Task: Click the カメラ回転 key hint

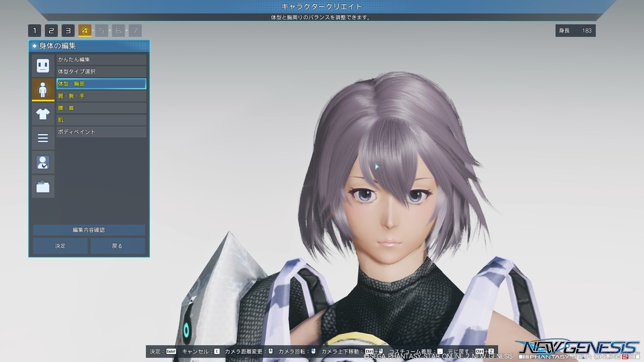Action: (x=296, y=352)
